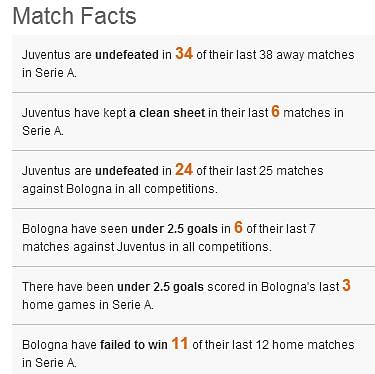Click bold 'under 2.5 goals' in fifth fact
The width and height of the screenshot is (375, 374).
click(x=160, y=287)
